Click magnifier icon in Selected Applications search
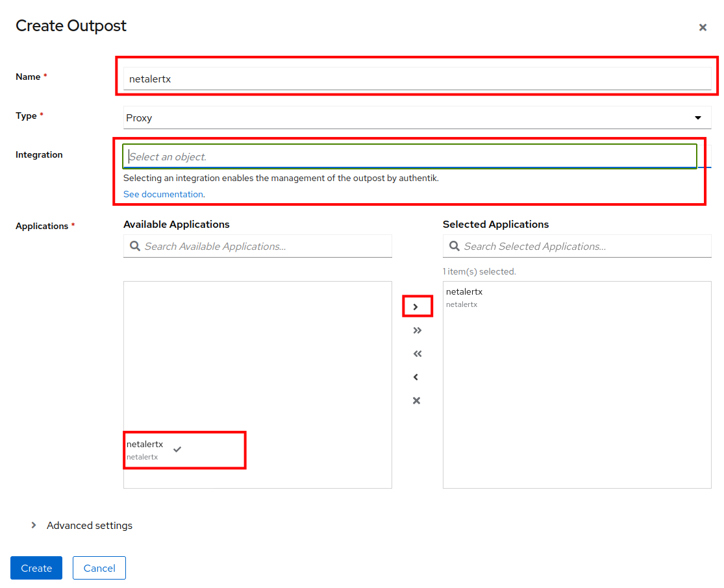Image resolution: width=724 pixels, height=588 pixels. click(455, 247)
